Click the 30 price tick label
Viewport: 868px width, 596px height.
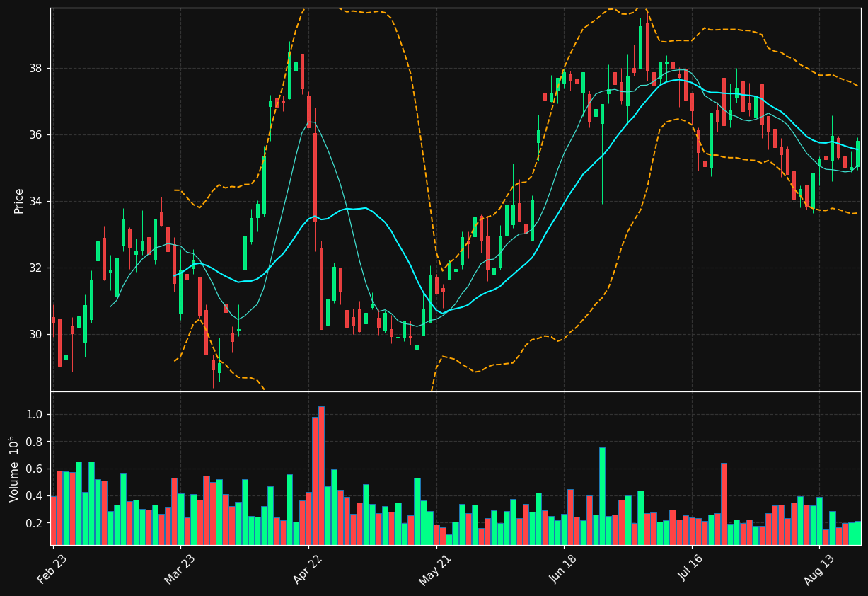[x=36, y=335]
